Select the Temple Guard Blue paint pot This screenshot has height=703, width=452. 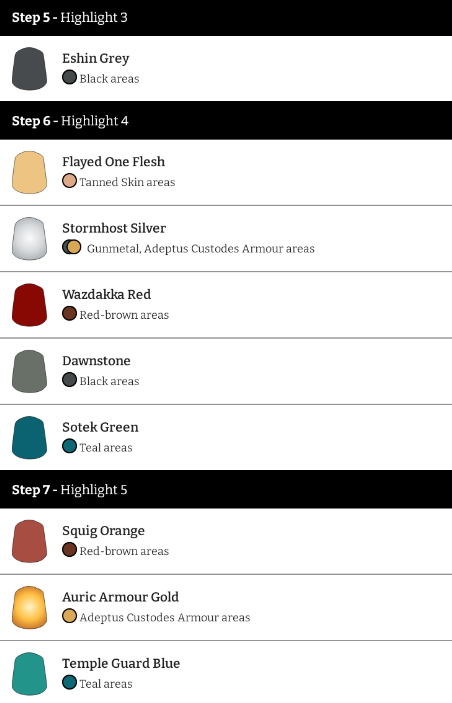29,674
